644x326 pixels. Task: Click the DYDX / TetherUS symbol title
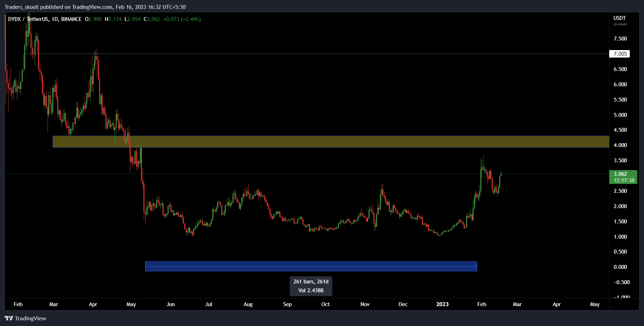(x=45, y=19)
